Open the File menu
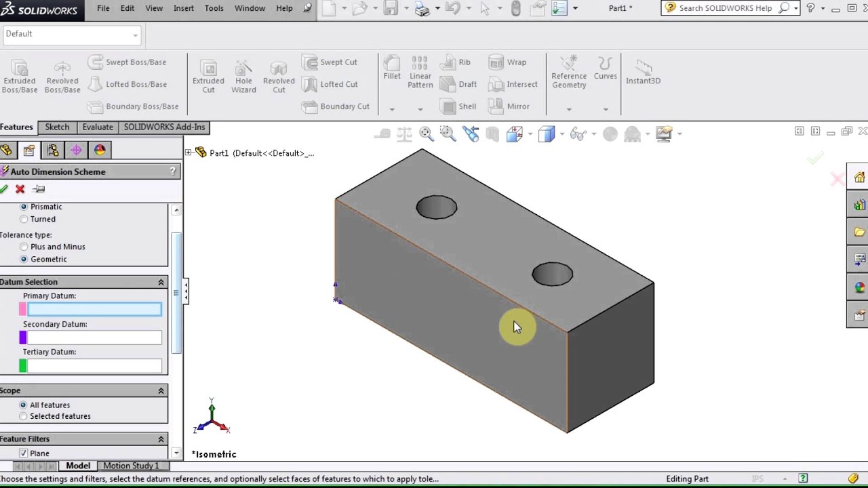 tap(103, 8)
